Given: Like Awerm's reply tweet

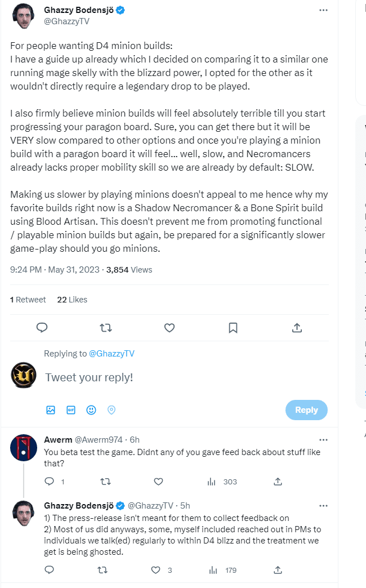Looking at the screenshot, I should click(158, 482).
